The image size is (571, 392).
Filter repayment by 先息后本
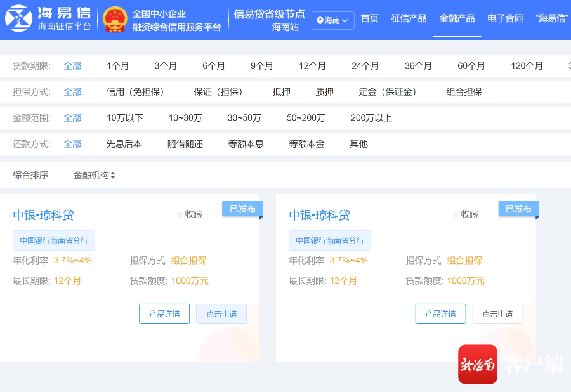(x=124, y=144)
